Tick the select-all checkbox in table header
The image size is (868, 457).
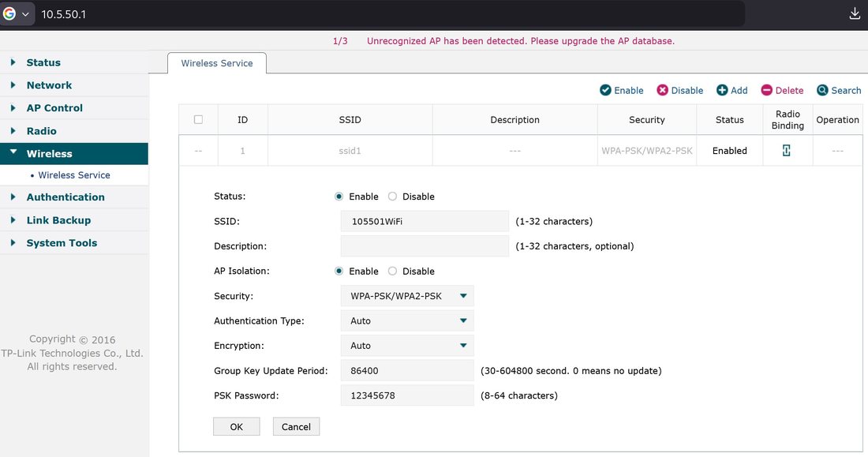coord(198,120)
